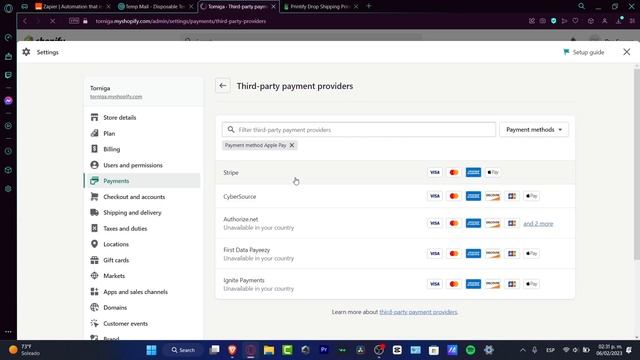Switch to the Zapier browser tab
This screenshot has height=360, width=640.
click(72, 7)
